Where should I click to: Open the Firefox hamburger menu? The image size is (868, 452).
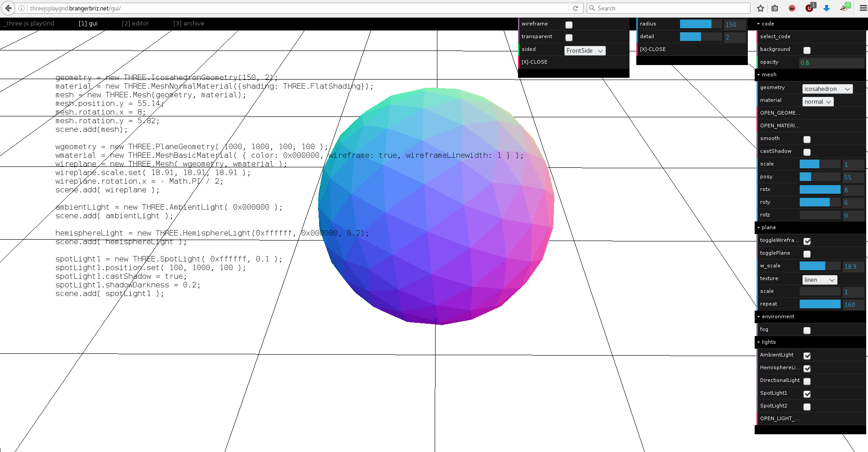pyautogui.click(x=863, y=8)
